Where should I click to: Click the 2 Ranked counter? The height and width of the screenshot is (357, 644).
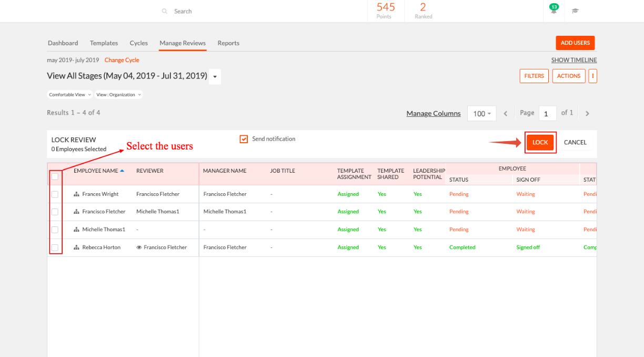tap(423, 11)
